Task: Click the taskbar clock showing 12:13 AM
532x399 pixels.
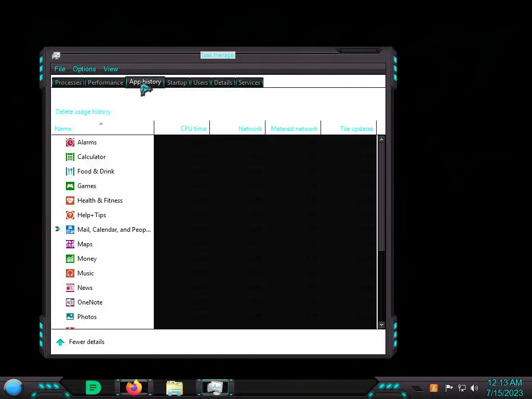Action: click(504, 383)
